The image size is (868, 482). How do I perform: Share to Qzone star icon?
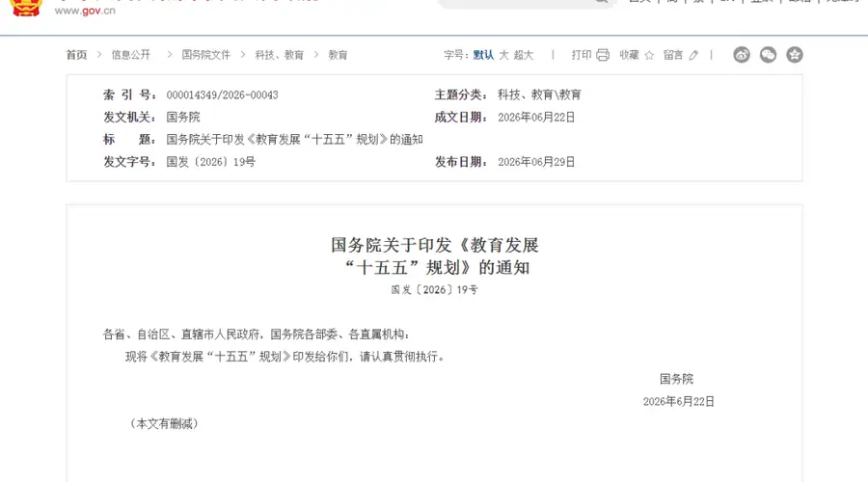tap(795, 54)
